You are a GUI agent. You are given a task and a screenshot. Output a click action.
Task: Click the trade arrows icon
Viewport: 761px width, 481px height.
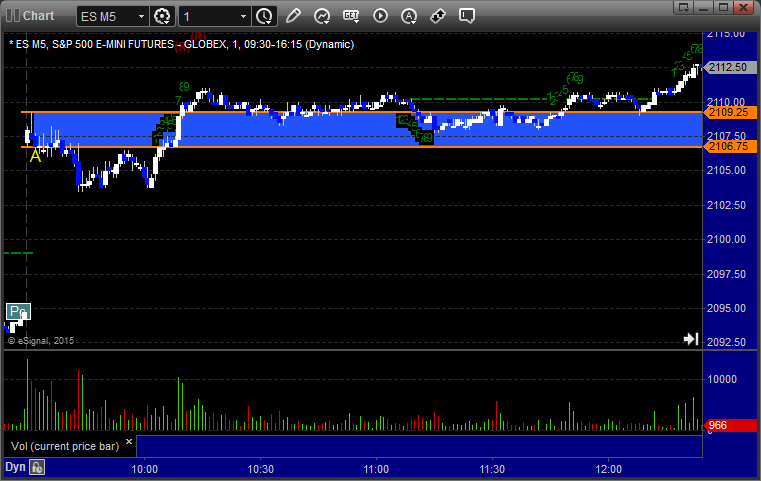click(x=438, y=16)
